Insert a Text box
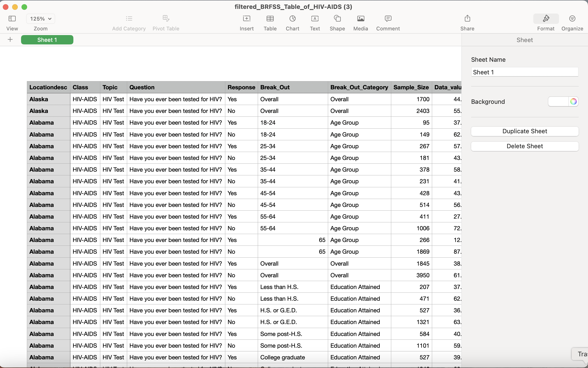The height and width of the screenshot is (368, 588). coord(315,19)
